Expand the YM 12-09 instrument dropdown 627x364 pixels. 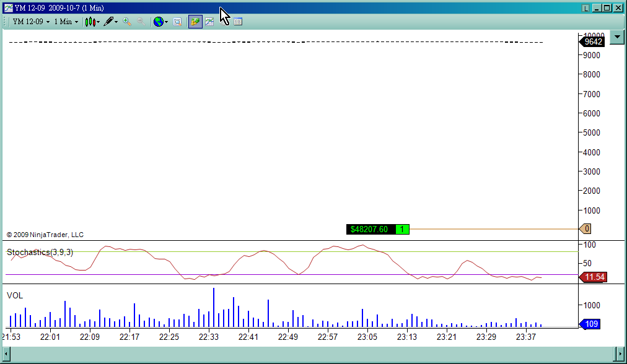tap(31, 22)
